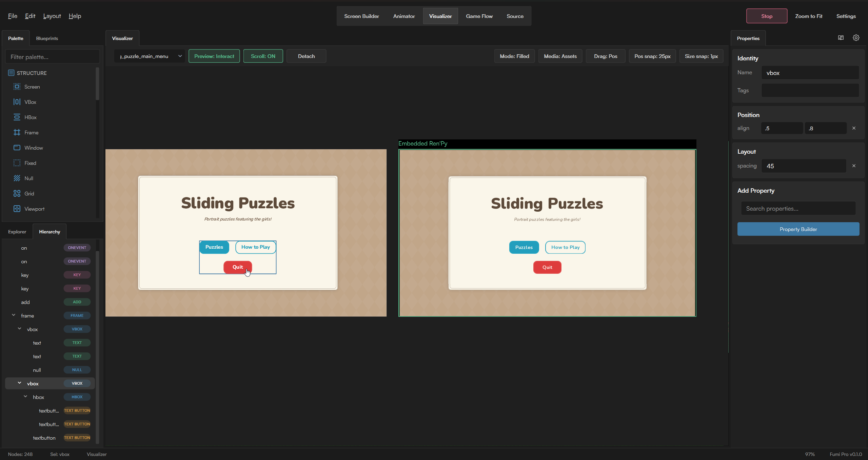The width and height of the screenshot is (868, 460).
Task: Switch to Source tab
Action: [x=515, y=16]
